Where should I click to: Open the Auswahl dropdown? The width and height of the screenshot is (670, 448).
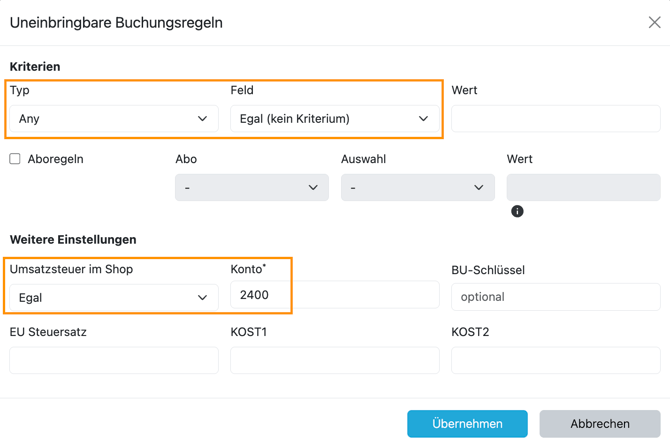(x=417, y=188)
